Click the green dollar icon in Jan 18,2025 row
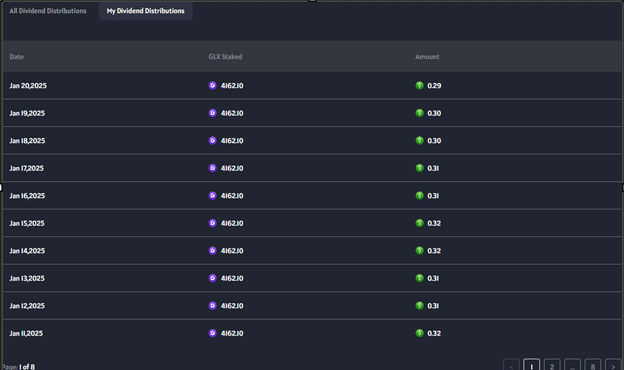The height and width of the screenshot is (370, 624). (419, 140)
